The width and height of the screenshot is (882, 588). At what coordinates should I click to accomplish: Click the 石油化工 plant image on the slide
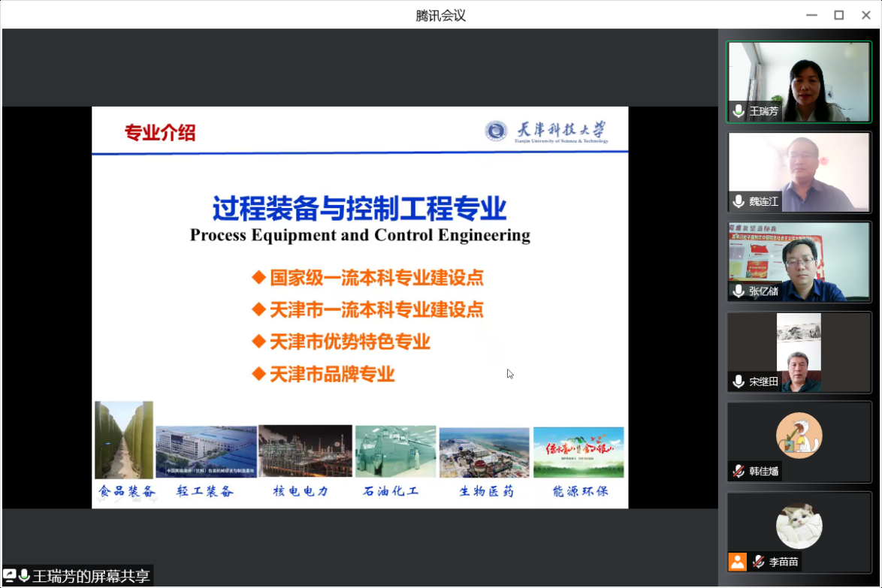pyautogui.click(x=395, y=451)
